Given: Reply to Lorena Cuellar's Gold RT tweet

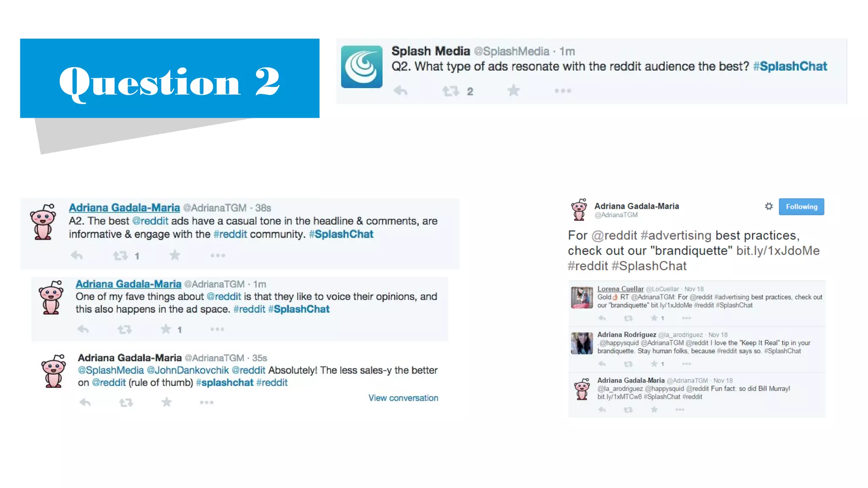Looking at the screenshot, I should pos(602,318).
